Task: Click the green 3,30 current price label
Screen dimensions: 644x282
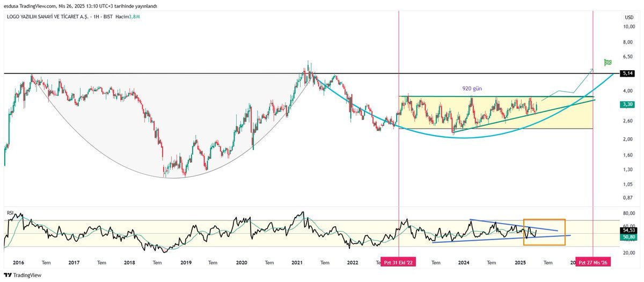Action: pos(627,105)
